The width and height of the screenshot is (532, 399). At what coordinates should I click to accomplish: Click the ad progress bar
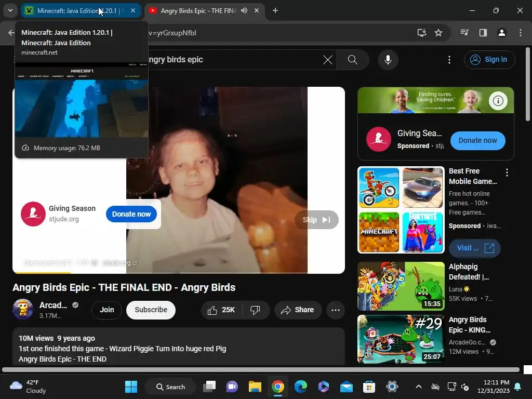coord(179,272)
